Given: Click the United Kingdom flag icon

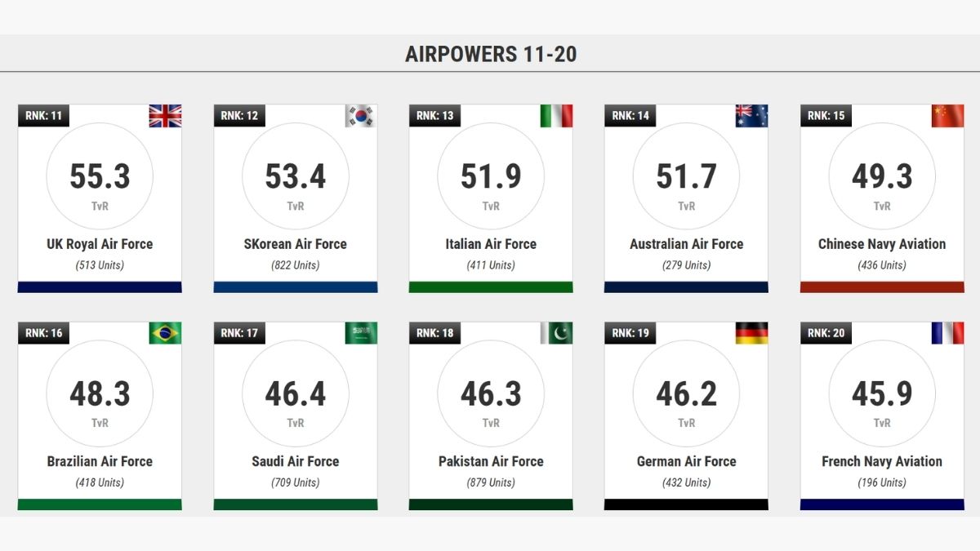Looking at the screenshot, I should coord(165,116).
